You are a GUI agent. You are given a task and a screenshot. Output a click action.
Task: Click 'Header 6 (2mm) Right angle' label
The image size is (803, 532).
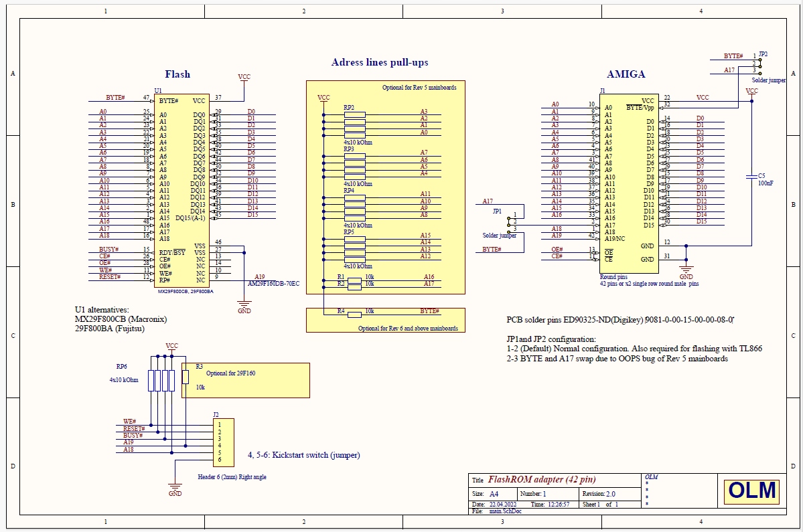(232, 476)
